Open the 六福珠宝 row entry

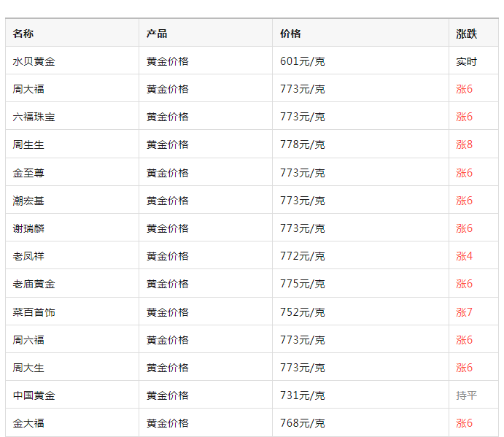34,117
